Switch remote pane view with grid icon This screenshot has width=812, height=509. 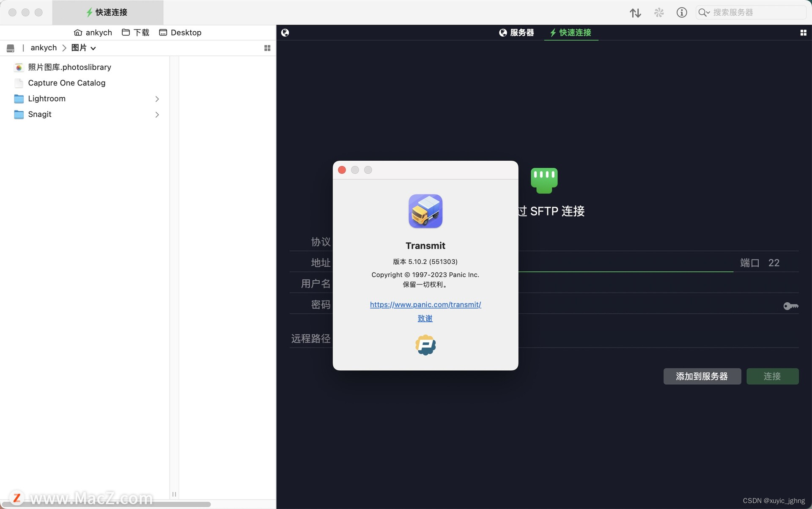(803, 33)
